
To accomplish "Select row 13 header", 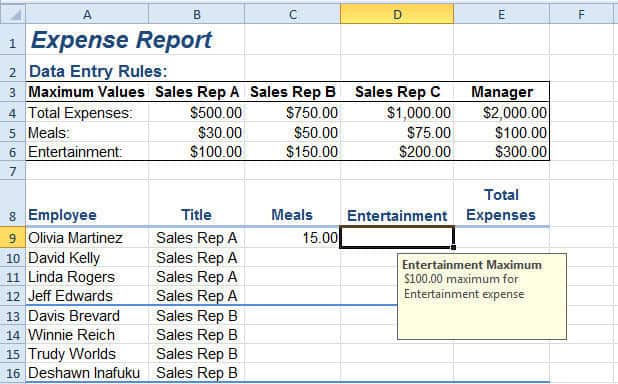I will (x=13, y=316).
